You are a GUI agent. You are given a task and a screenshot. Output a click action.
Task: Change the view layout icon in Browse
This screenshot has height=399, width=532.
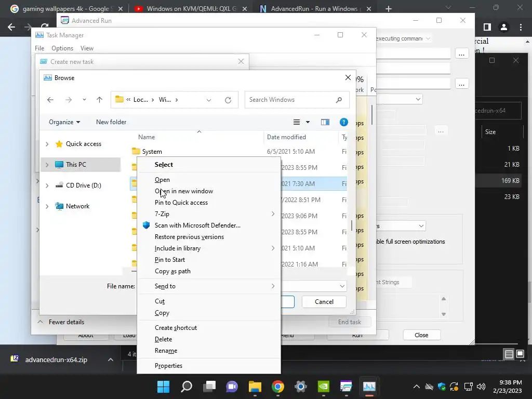297,122
